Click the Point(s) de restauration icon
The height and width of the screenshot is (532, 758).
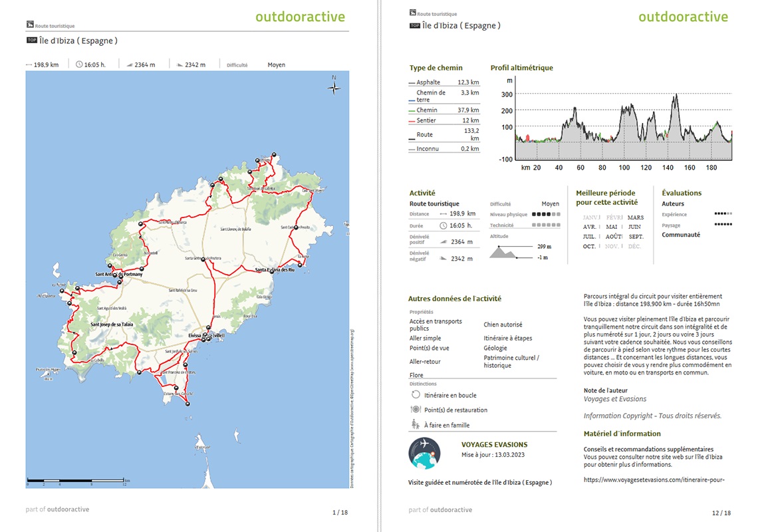click(416, 409)
